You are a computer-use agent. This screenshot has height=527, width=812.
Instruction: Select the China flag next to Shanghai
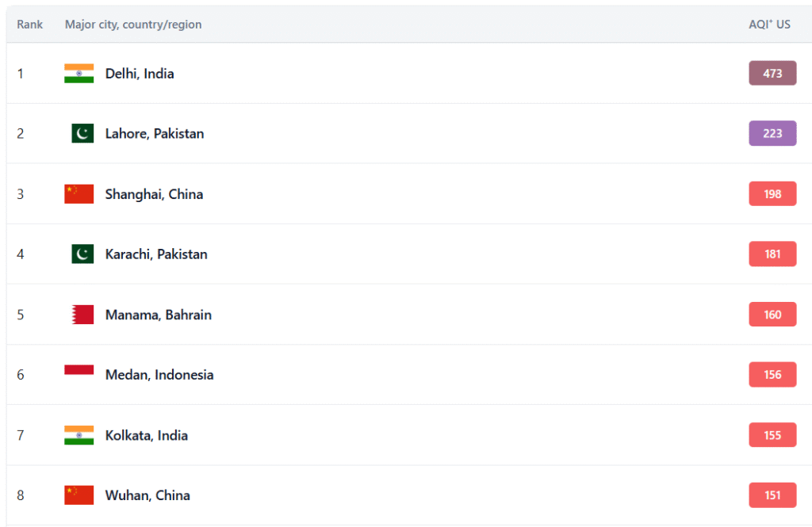click(x=79, y=194)
